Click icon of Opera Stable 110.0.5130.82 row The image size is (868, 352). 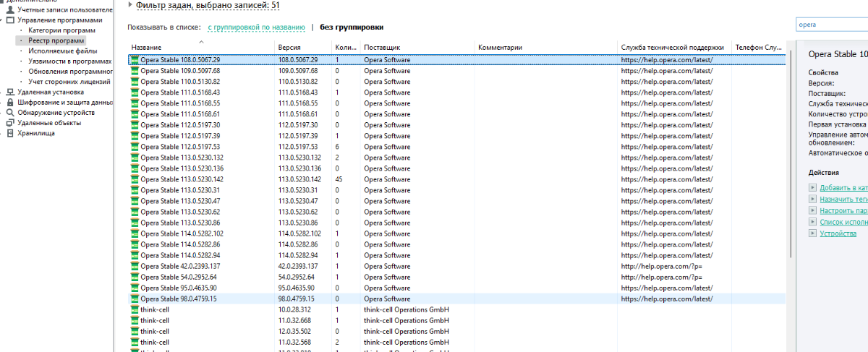[135, 82]
